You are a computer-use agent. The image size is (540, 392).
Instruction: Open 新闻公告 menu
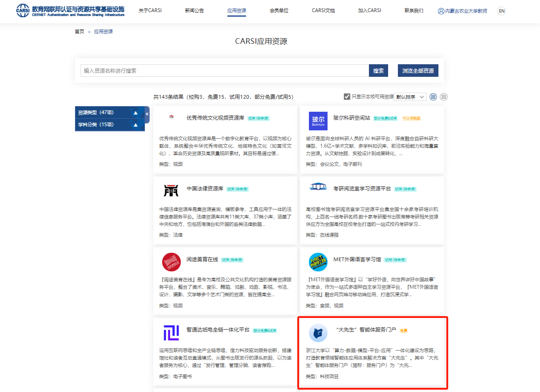pyautogui.click(x=194, y=11)
